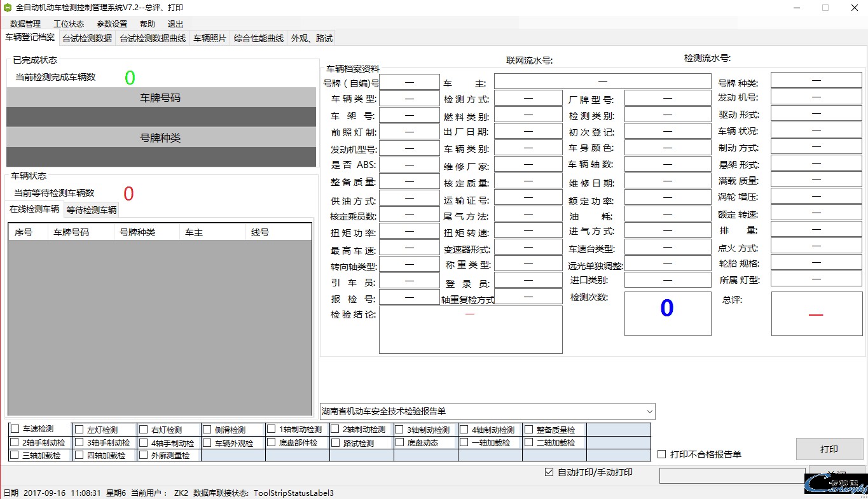Click the 打印 button
The width and height of the screenshot is (868, 499).
(x=829, y=449)
